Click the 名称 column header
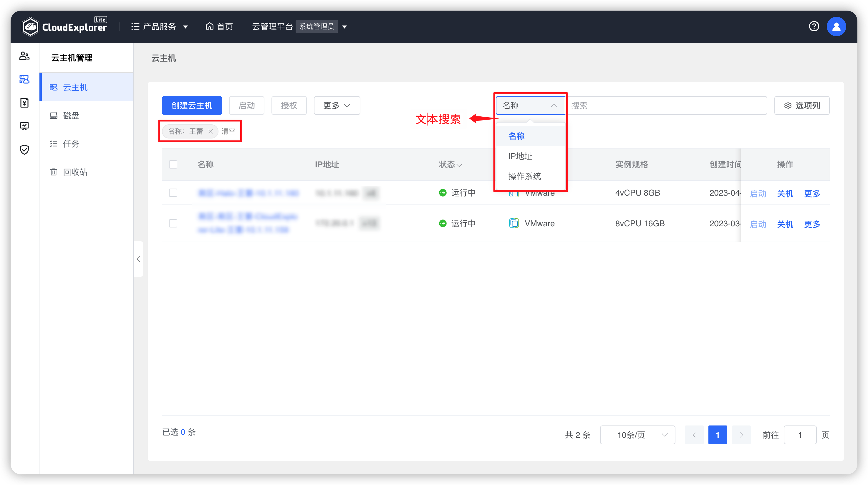Screen dimensions: 868x485 tap(206, 164)
